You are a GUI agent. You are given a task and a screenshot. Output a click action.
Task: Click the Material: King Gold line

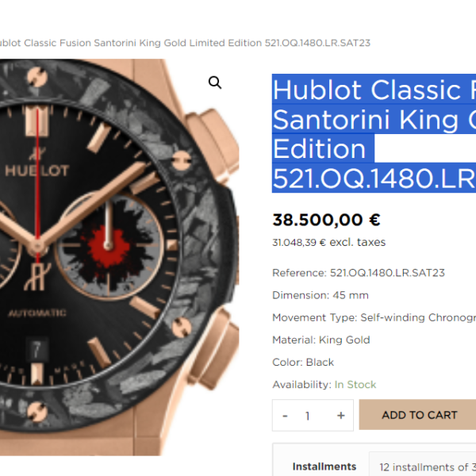click(x=321, y=340)
